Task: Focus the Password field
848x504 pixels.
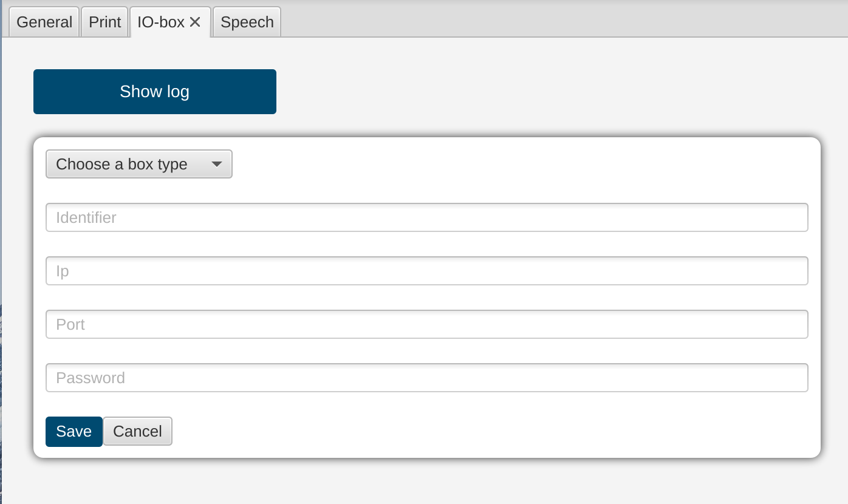Action: click(426, 378)
